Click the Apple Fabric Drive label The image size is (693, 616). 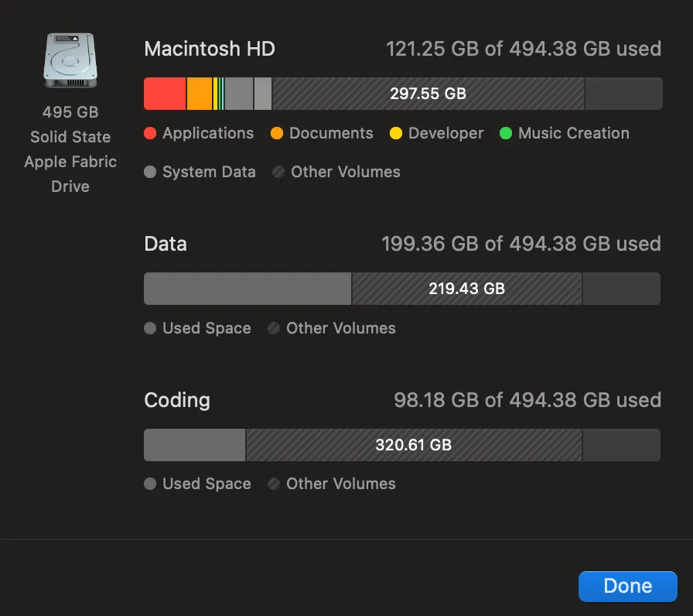tap(70, 173)
